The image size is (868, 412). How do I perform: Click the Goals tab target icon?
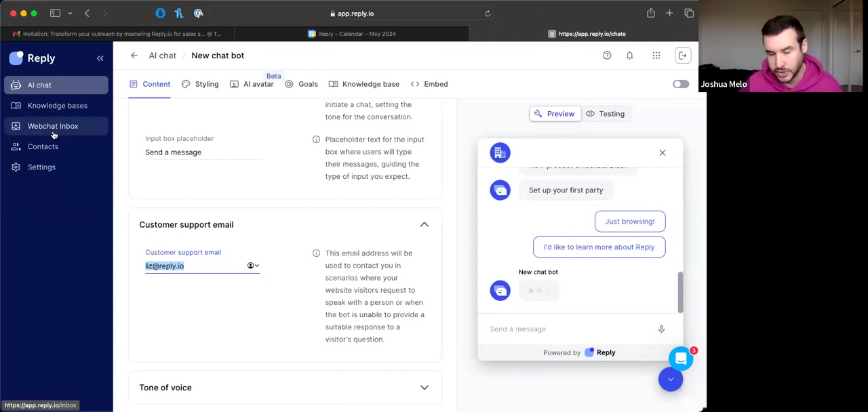(289, 84)
